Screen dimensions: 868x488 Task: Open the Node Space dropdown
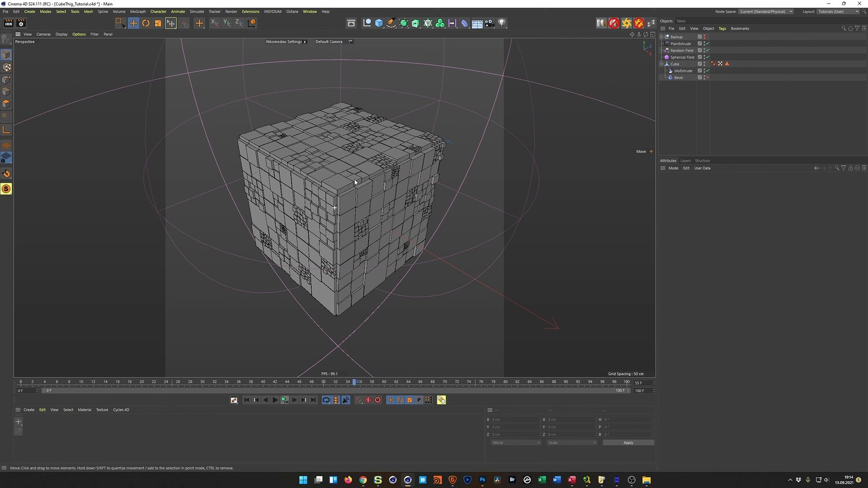coord(766,12)
